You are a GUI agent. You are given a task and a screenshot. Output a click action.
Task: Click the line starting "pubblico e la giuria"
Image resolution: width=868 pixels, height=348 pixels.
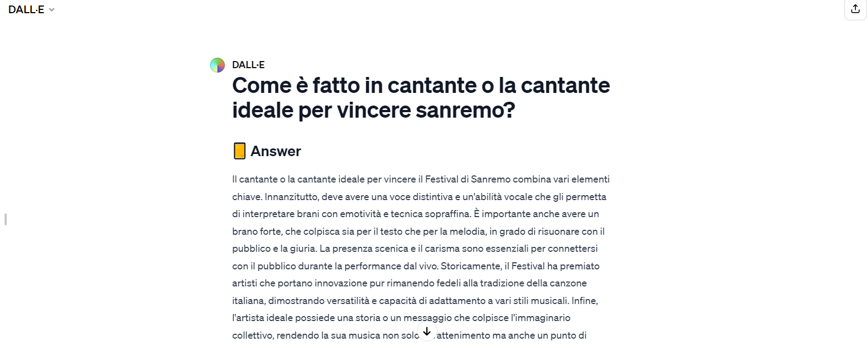[414, 248]
